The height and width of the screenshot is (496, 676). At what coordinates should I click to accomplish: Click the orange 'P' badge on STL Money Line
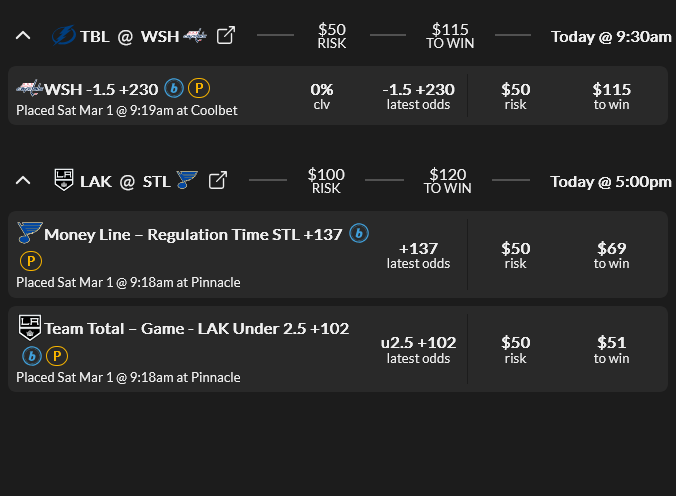[x=31, y=260]
